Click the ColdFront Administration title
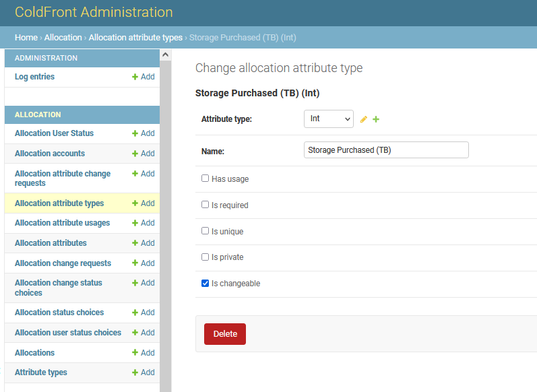The height and width of the screenshot is (392, 537). [x=94, y=12]
